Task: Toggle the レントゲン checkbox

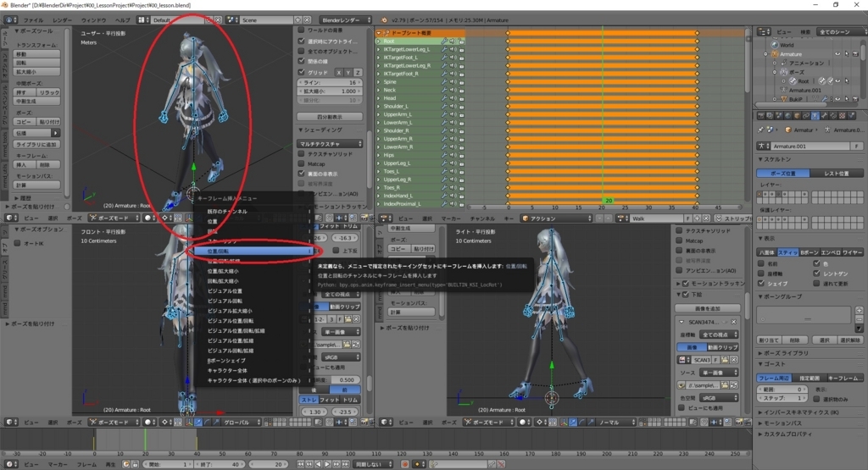Action: click(x=817, y=274)
